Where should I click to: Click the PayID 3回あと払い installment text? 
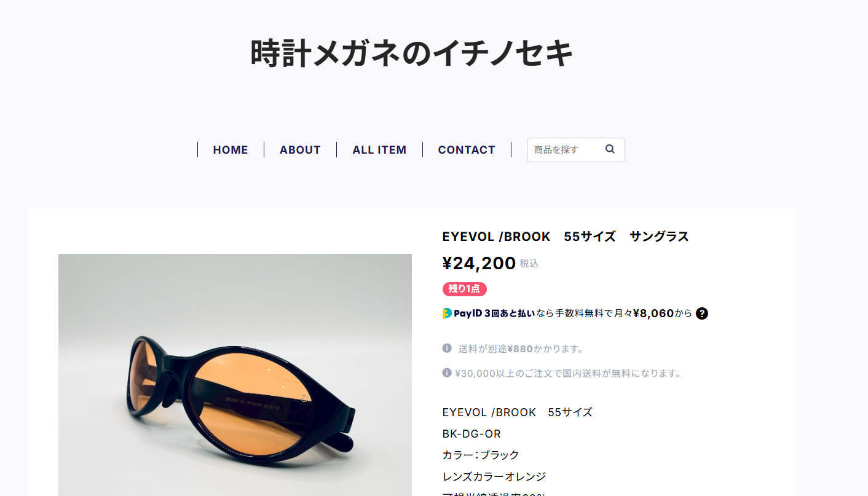(494, 313)
